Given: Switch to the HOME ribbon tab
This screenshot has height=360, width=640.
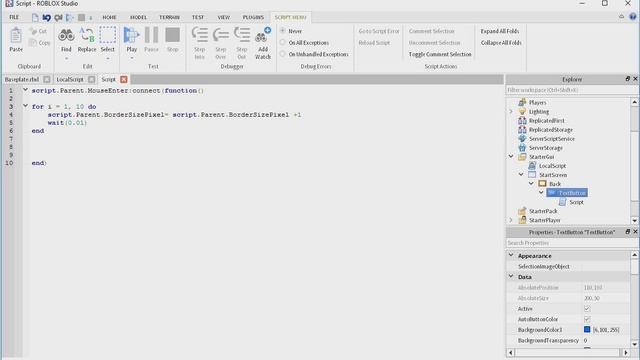Looking at the screenshot, I should click(x=109, y=17).
